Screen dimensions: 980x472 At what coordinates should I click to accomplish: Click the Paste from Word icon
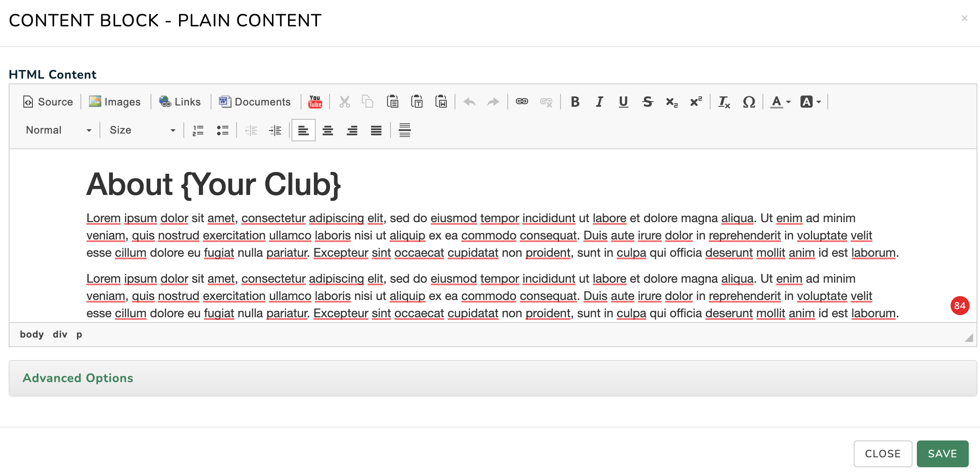441,102
